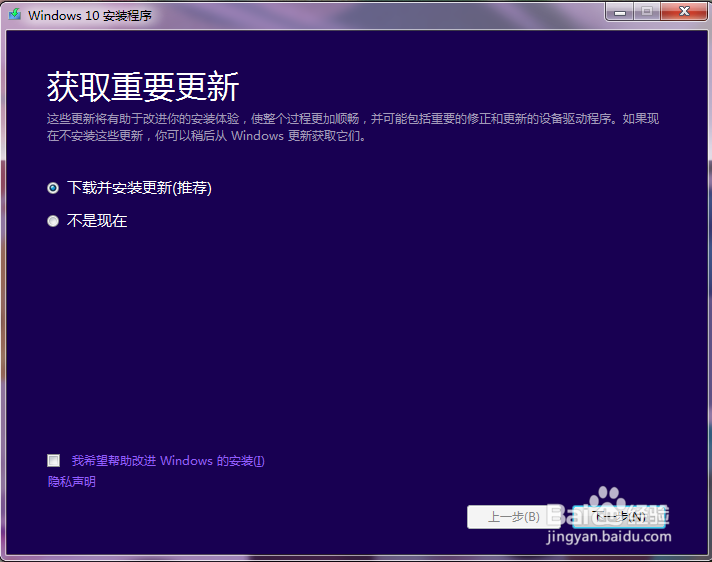Click the "上一步(B)" back button
This screenshot has height=562, width=712.
point(513,517)
